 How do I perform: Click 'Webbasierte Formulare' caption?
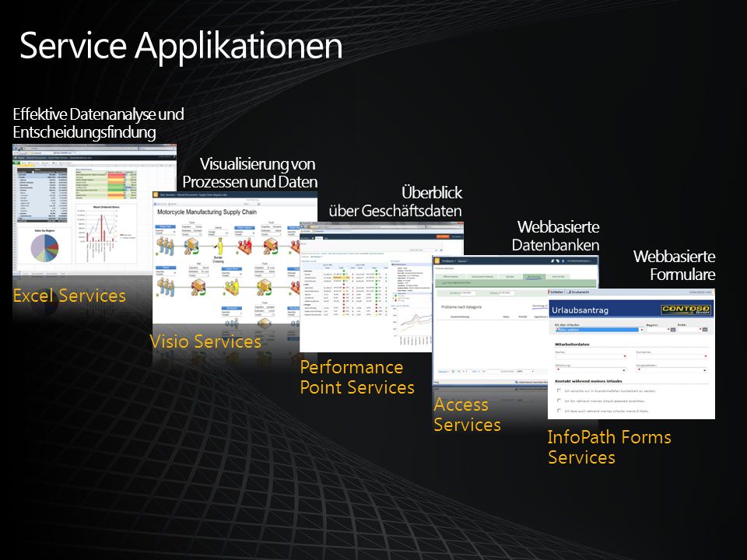point(674,265)
